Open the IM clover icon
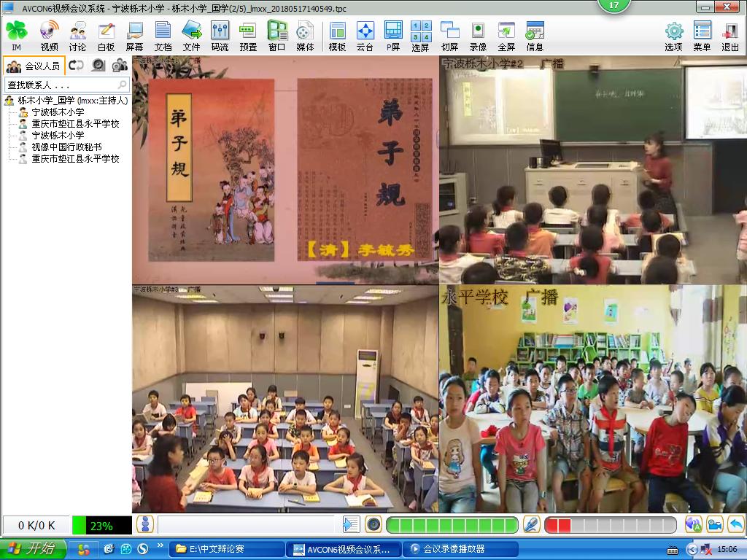This screenshot has width=747, height=560. (16, 36)
